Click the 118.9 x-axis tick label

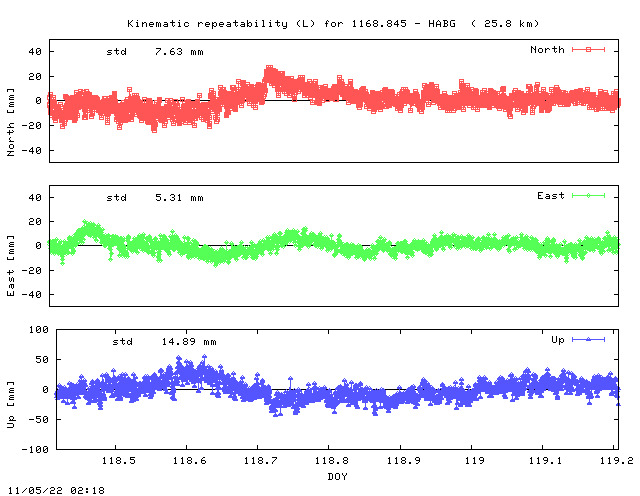pos(403,460)
